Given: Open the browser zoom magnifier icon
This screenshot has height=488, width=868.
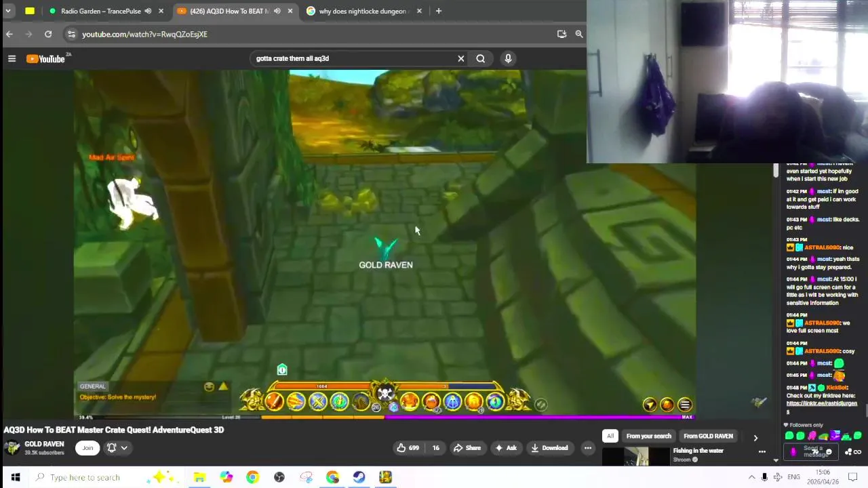Looking at the screenshot, I should (x=579, y=34).
